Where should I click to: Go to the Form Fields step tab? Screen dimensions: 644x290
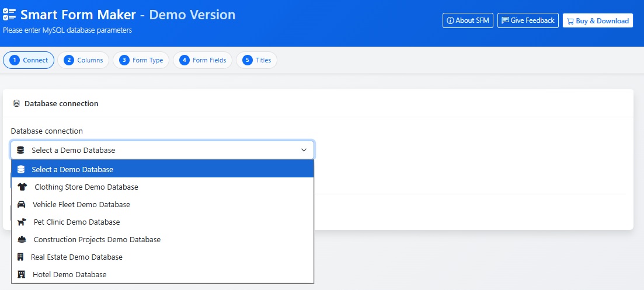203,60
